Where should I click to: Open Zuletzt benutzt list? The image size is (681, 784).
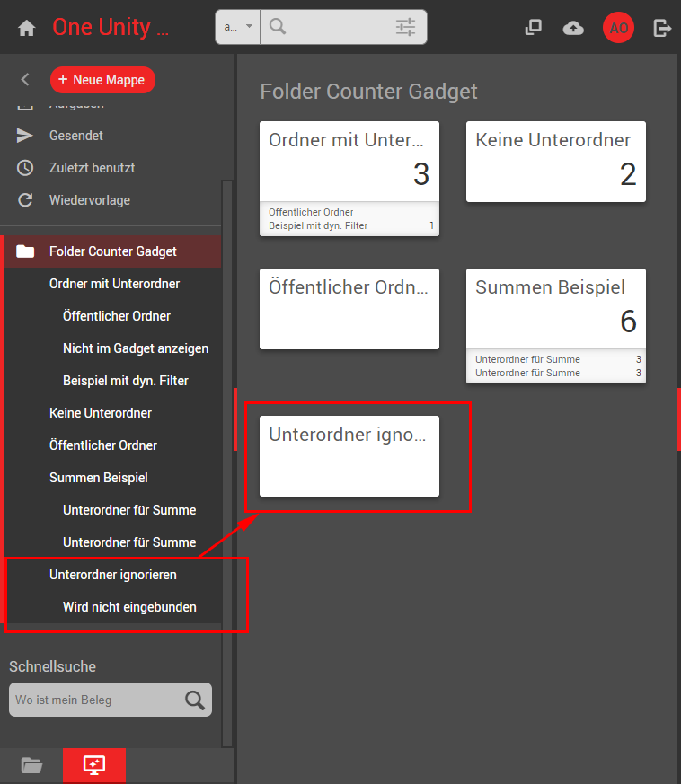pyautogui.click(x=92, y=168)
